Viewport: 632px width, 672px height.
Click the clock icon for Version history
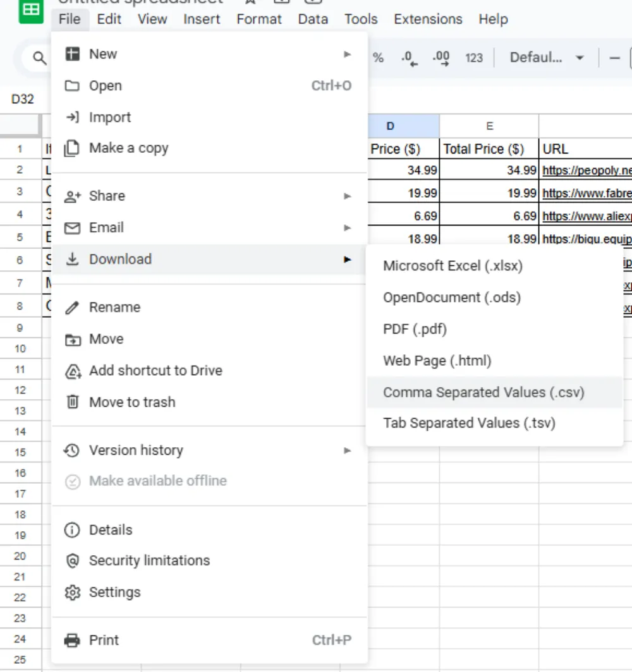click(73, 450)
